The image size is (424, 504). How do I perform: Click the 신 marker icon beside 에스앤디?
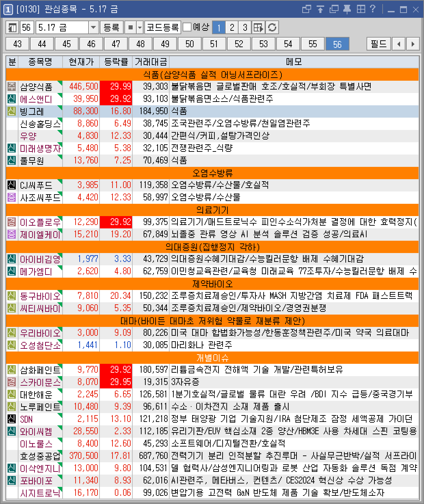coord(12,99)
